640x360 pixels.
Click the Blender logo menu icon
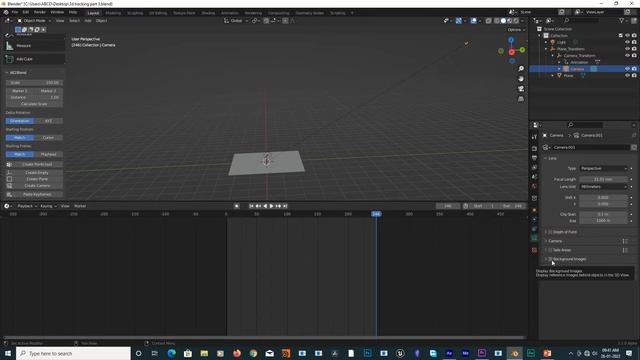(x=6, y=12)
